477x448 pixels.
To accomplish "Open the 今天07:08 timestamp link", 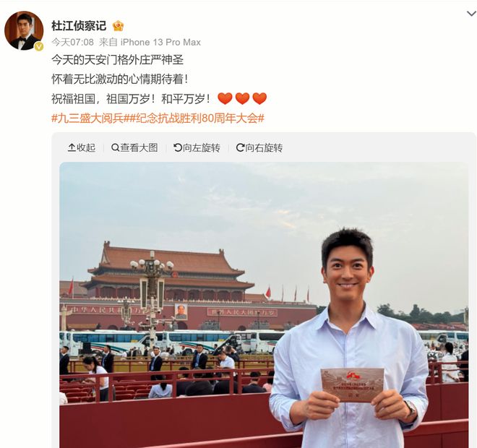I will [x=73, y=43].
